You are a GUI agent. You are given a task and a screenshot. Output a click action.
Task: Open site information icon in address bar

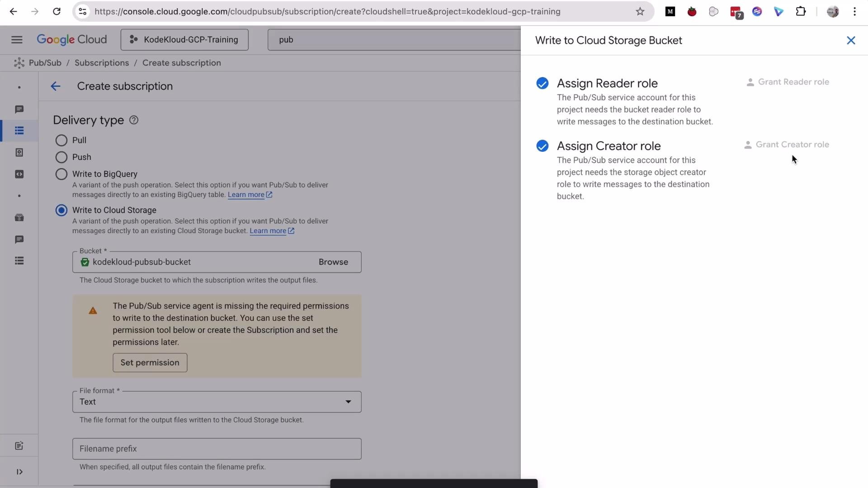pyautogui.click(x=83, y=12)
